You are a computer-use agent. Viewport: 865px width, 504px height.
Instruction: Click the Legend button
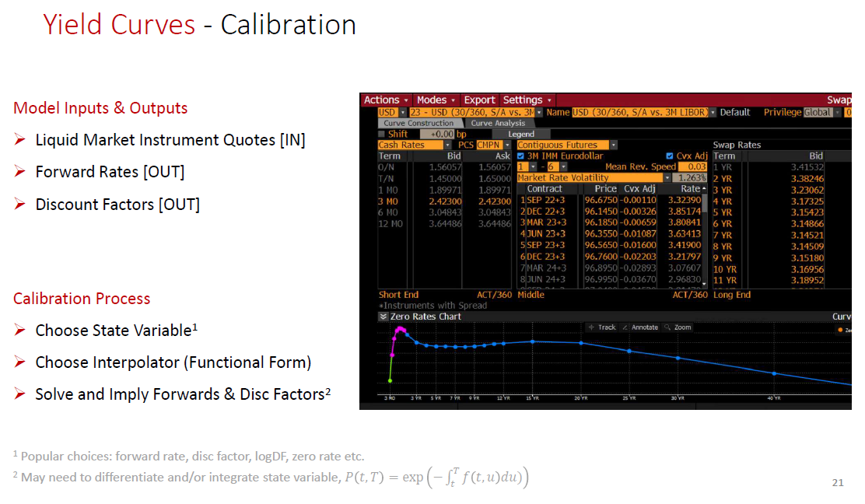click(520, 134)
